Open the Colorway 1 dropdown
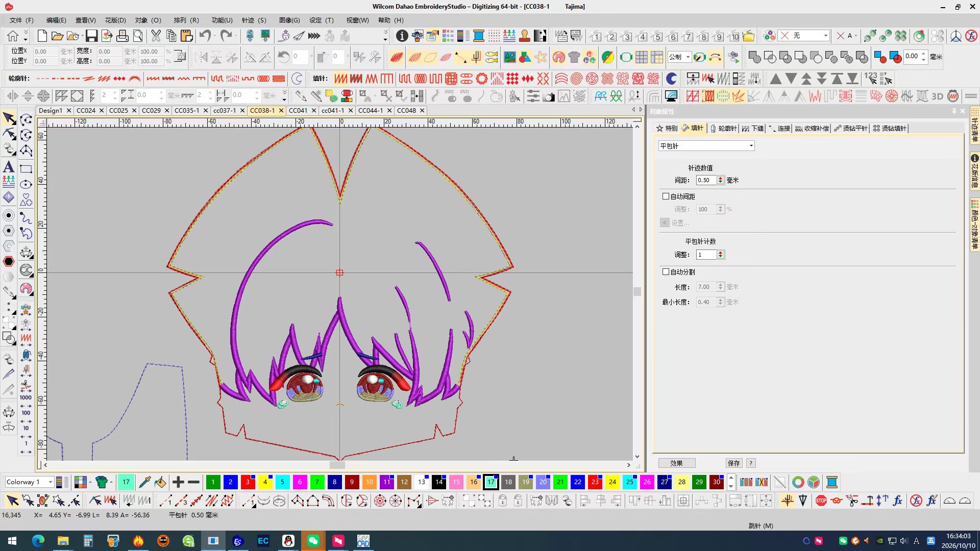The image size is (980, 551). click(29, 482)
